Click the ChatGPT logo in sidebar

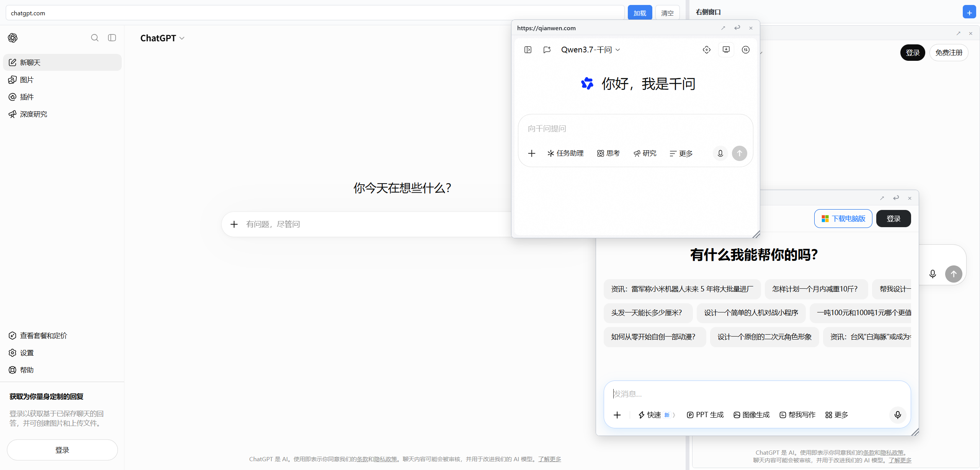tap(13, 38)
